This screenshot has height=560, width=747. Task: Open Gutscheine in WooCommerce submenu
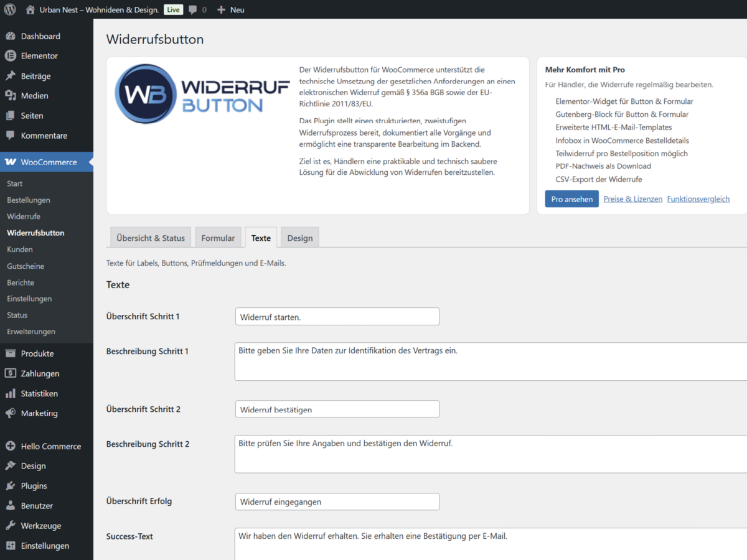point(26,266)
